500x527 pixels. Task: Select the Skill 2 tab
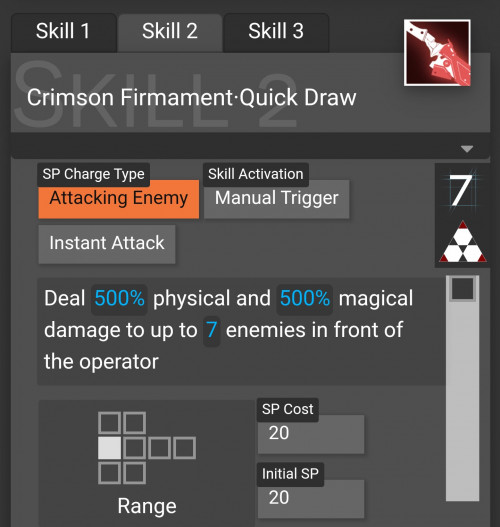pyautogui.click(x=170, y=32)
